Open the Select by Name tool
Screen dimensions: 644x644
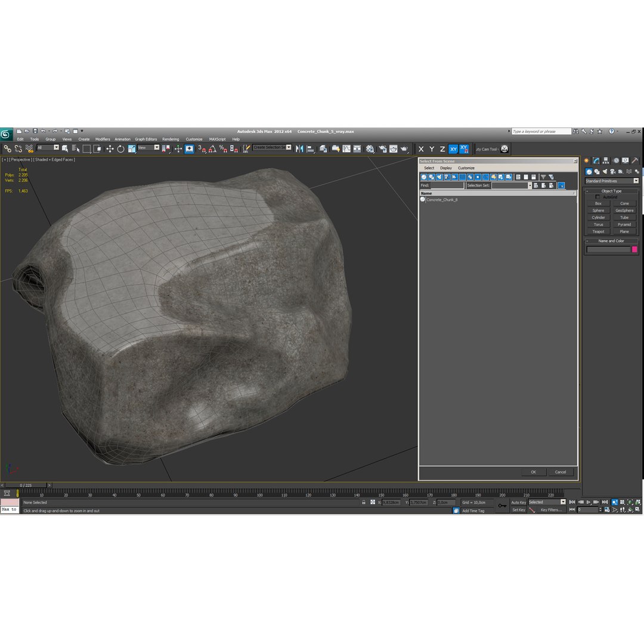tap(76, 148)
